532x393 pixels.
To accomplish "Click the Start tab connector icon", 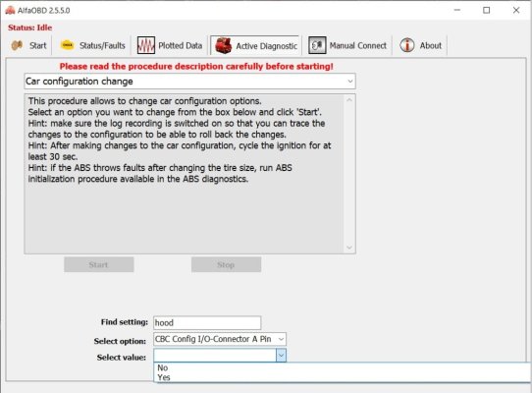I will point(17,45).
